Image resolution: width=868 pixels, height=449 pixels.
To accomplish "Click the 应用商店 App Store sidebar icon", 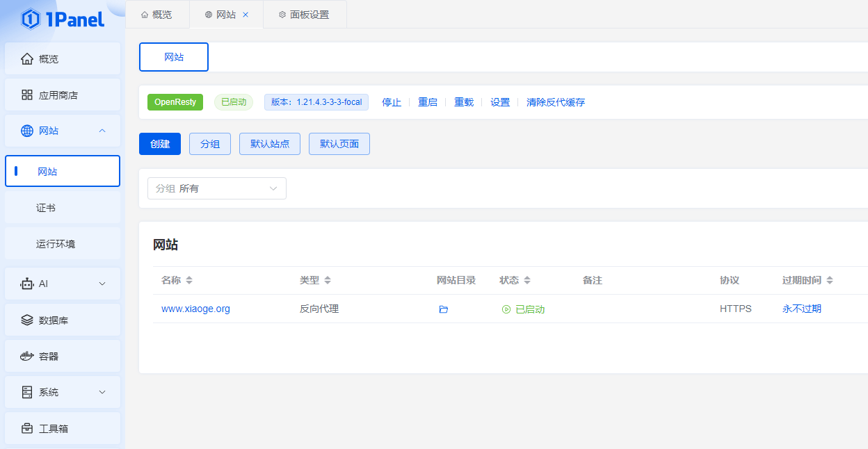I will (28, 95).
